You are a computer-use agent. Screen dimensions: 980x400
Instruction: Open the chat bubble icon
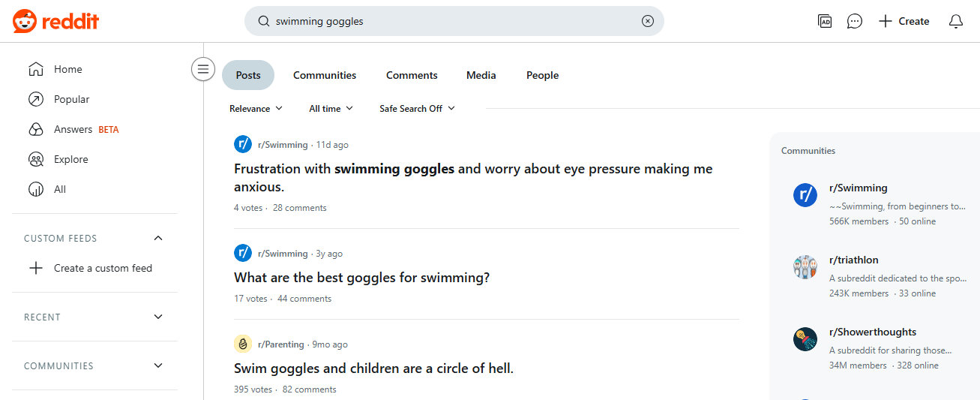coord(854,21)
